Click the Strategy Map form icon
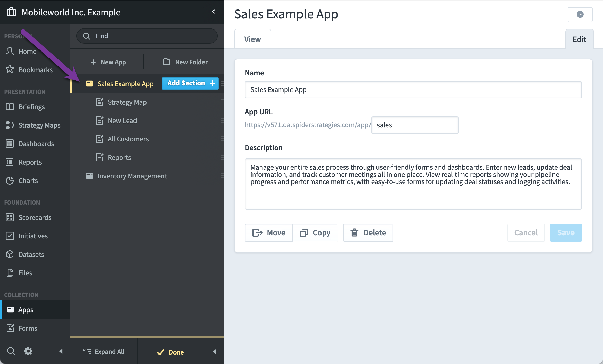The height and width of the screenshot is (364, 603). click(100, 102)
